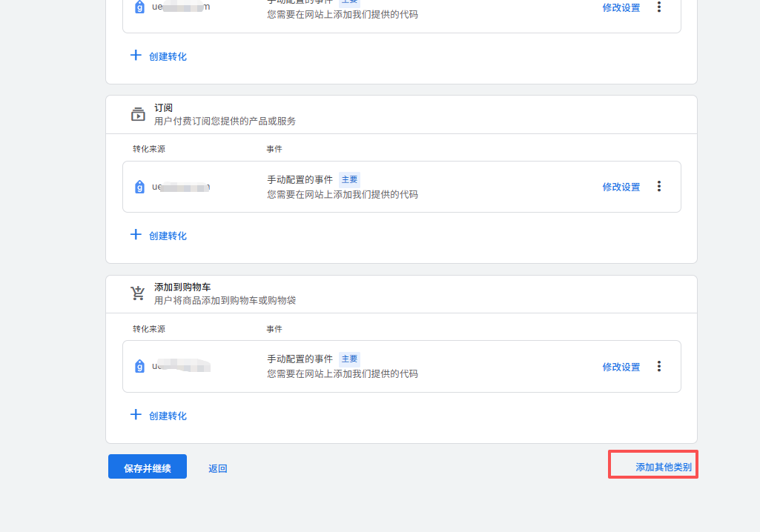
Task: Click the 返回 link
Action: point(217,468)
